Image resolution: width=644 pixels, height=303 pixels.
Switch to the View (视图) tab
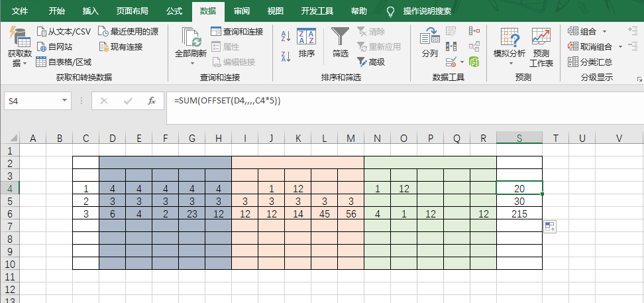(x=275, y=11)
